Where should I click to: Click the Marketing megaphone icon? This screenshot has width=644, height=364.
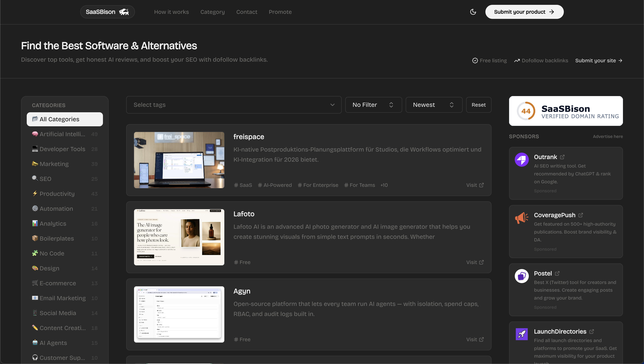[35, 164]
